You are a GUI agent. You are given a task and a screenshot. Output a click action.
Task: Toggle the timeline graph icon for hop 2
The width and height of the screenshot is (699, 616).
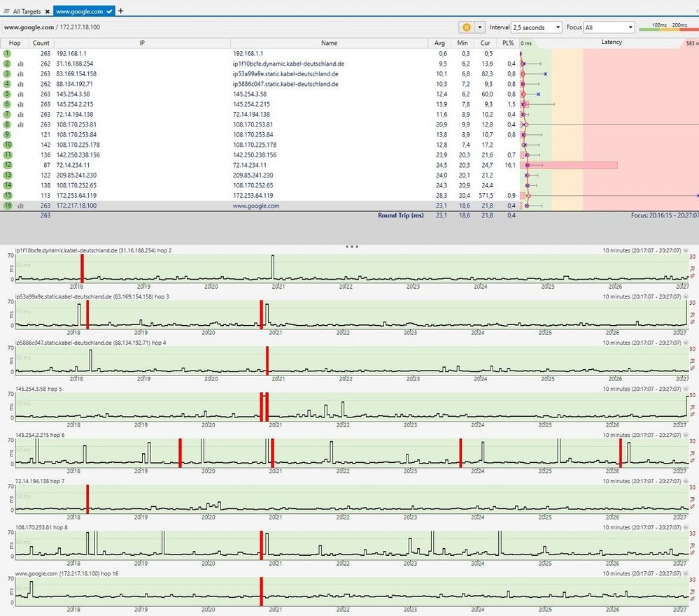(x=20, y=64)
